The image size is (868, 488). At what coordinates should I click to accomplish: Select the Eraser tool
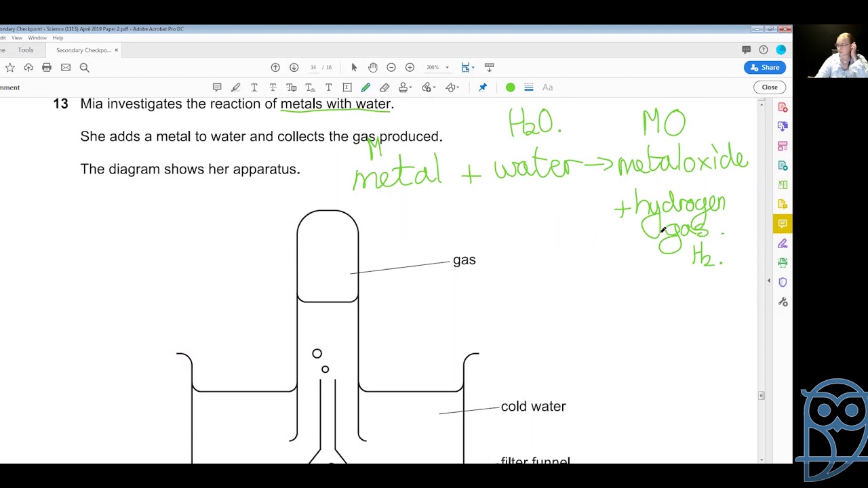[x=384, y=87]
